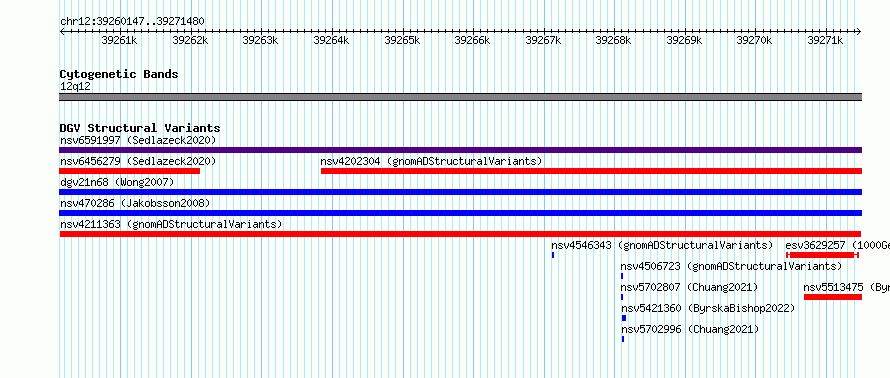This screenshot has height=378, width=890.
Task: Click nsv5702807 (Chuang2021) label
Action: point(689,287)
